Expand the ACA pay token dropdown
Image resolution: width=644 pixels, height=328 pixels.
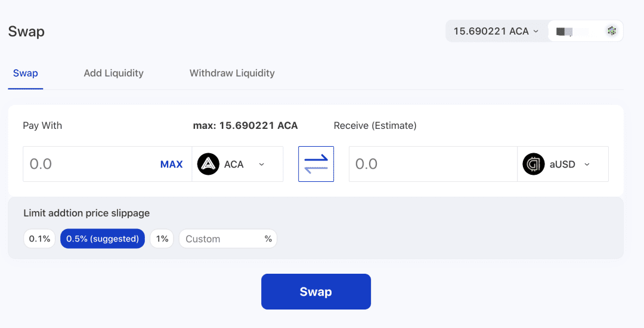(237, 164)
